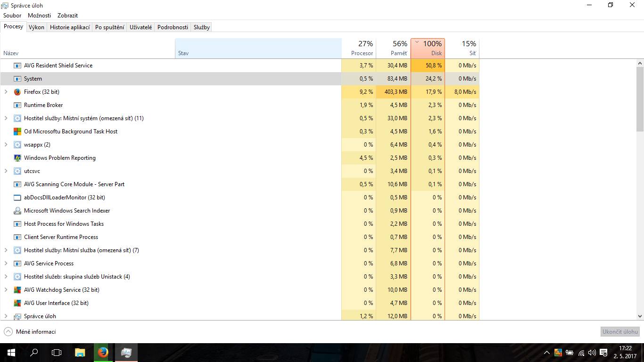Expand the Správce úloh process group

tap(6, 316)
